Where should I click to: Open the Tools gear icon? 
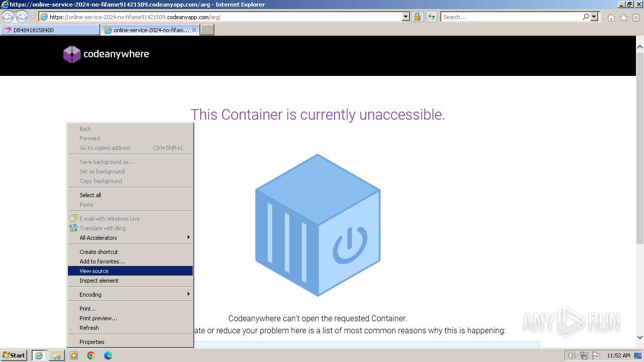click(x=636, y=18)
